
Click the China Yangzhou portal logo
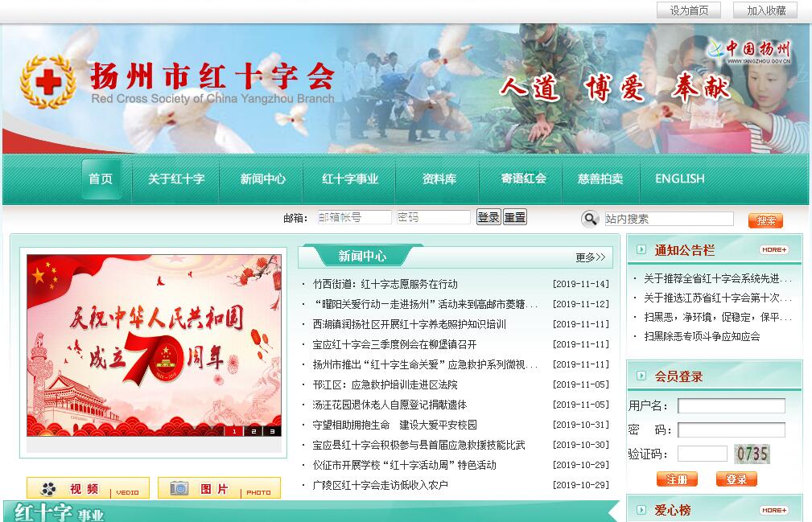point(750,51)
